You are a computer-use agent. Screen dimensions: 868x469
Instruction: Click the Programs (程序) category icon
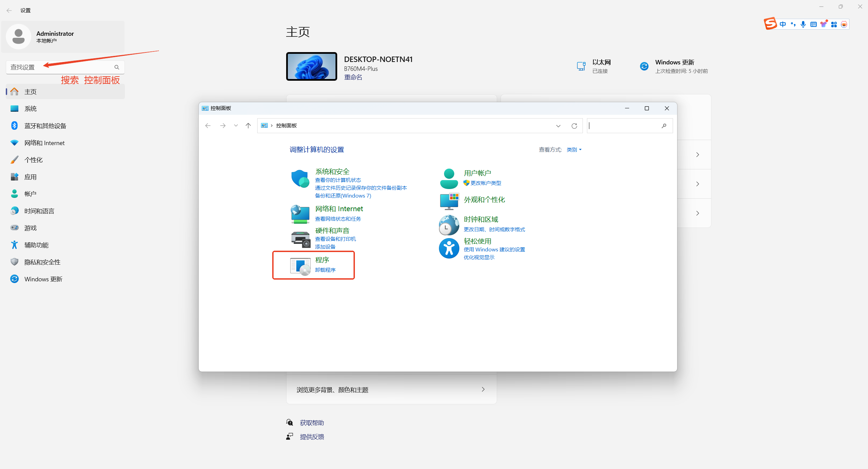pyautogui.click(x=300, y=266)
